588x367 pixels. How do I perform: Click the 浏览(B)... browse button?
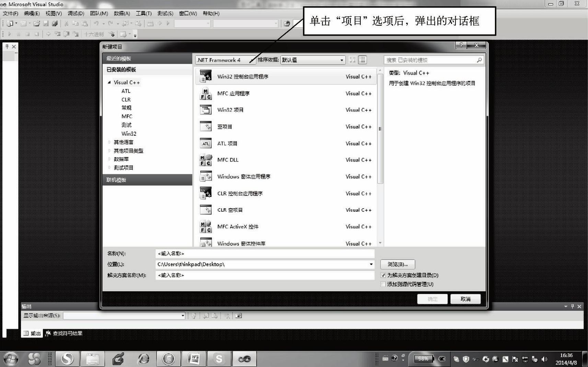click(x=397, y=264)
